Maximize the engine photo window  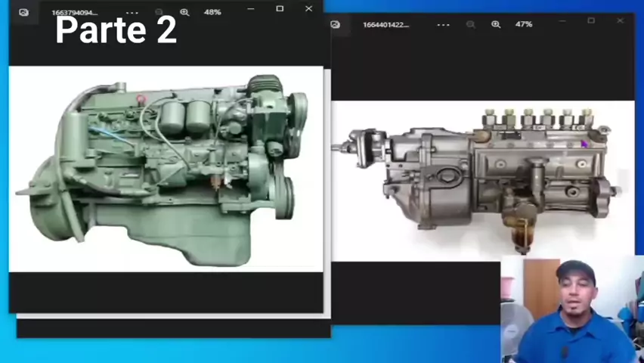280,9
